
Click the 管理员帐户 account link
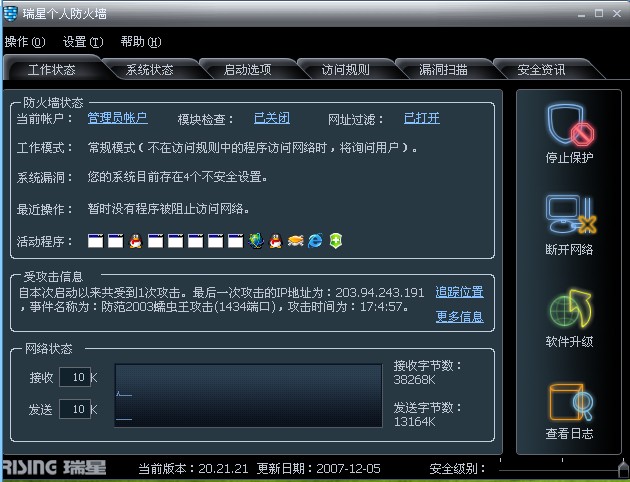coord(118,118)
